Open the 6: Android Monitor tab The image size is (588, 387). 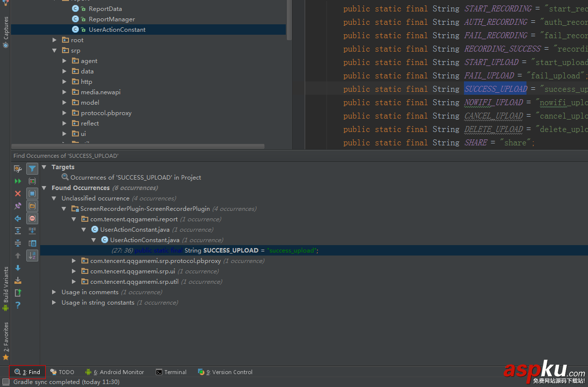pos(115,372)
